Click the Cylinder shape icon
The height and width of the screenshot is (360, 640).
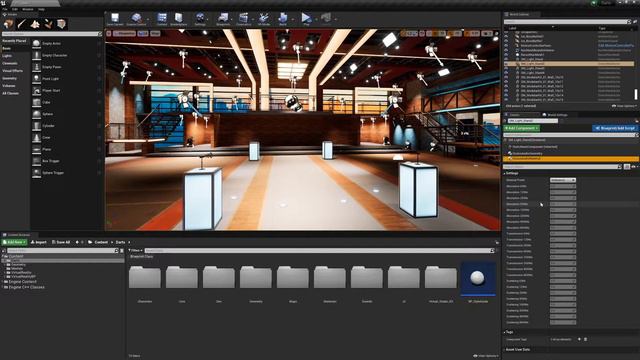[36, 126]
